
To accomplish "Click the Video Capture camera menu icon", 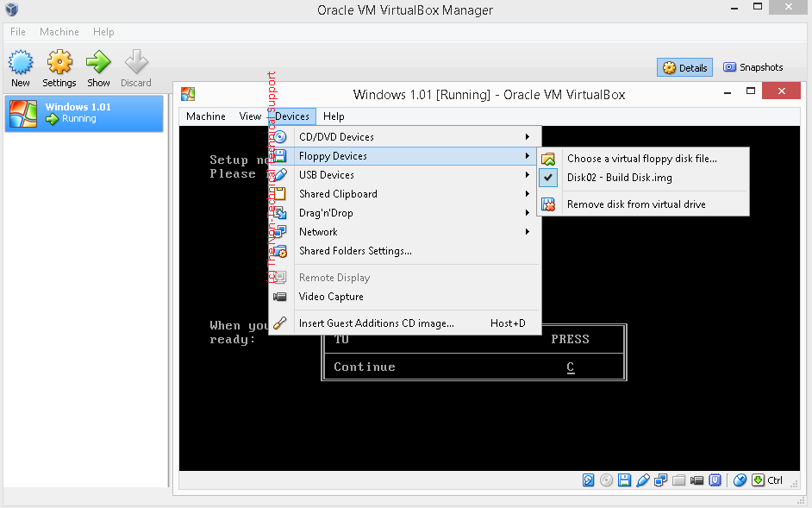I will 279,297.
